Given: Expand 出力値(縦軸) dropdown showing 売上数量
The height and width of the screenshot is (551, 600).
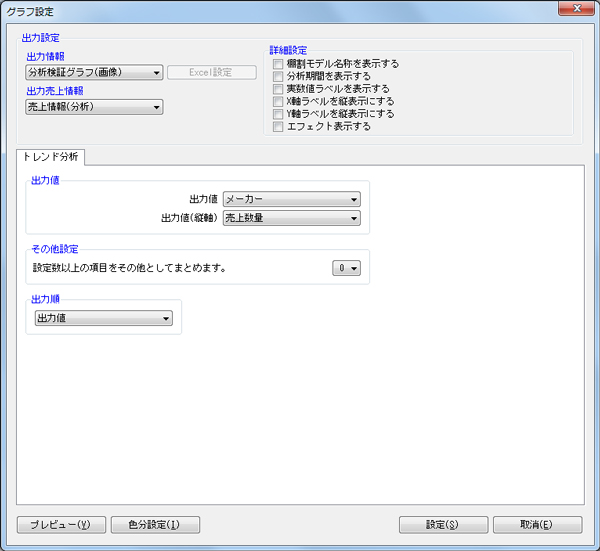Looking at the screenshot, I should pyautogui.click(x=292, y=218).
